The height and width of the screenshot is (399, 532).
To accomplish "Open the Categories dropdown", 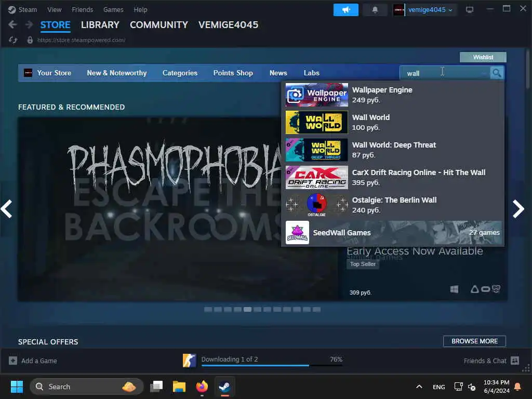I will [x=180, y=73].
